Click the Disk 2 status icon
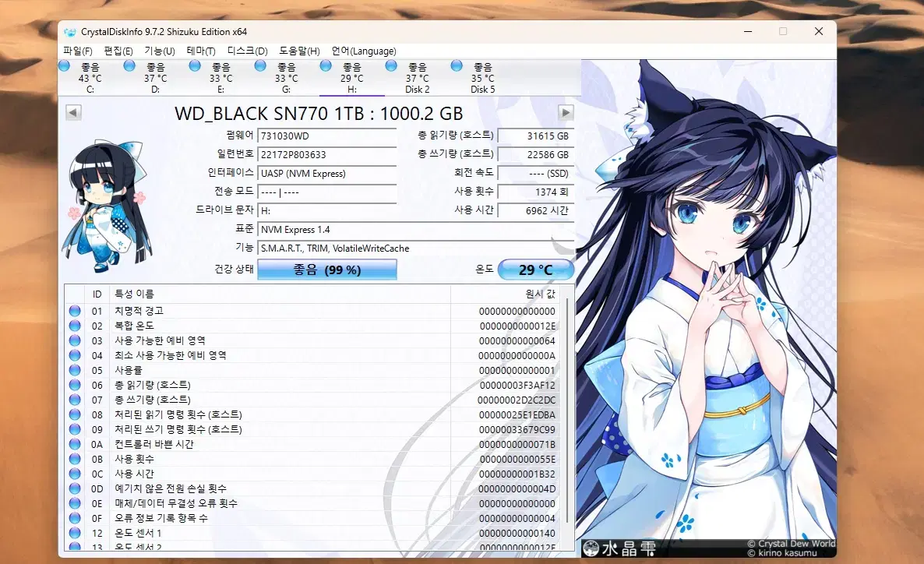Image resolution: width=924 pixels, height=564 pixels. 391,66
